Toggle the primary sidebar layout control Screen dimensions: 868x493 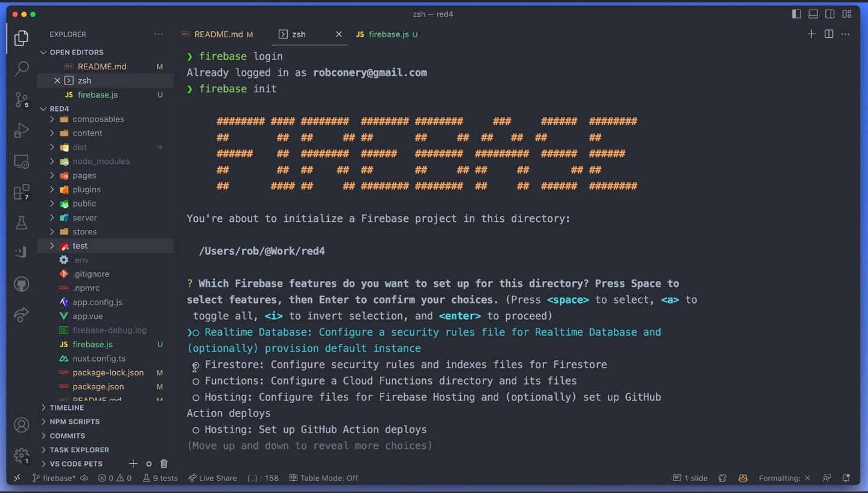point(796,13)
